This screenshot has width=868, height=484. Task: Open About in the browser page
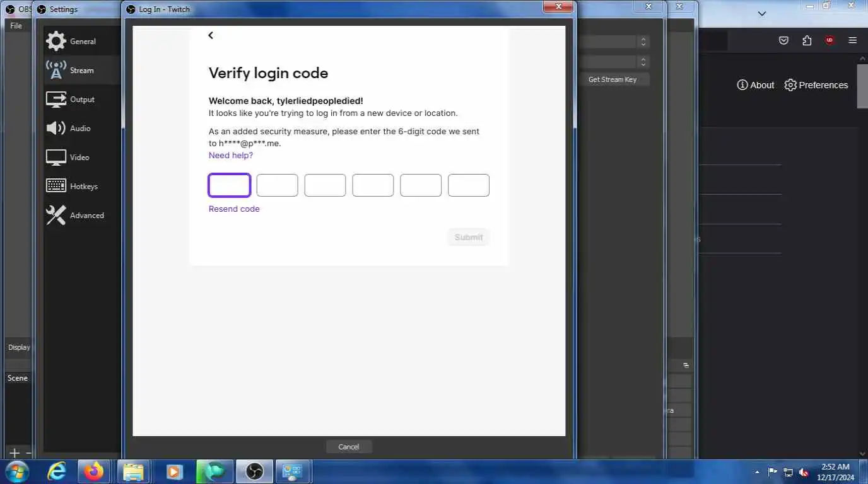(x=756, y=85)
